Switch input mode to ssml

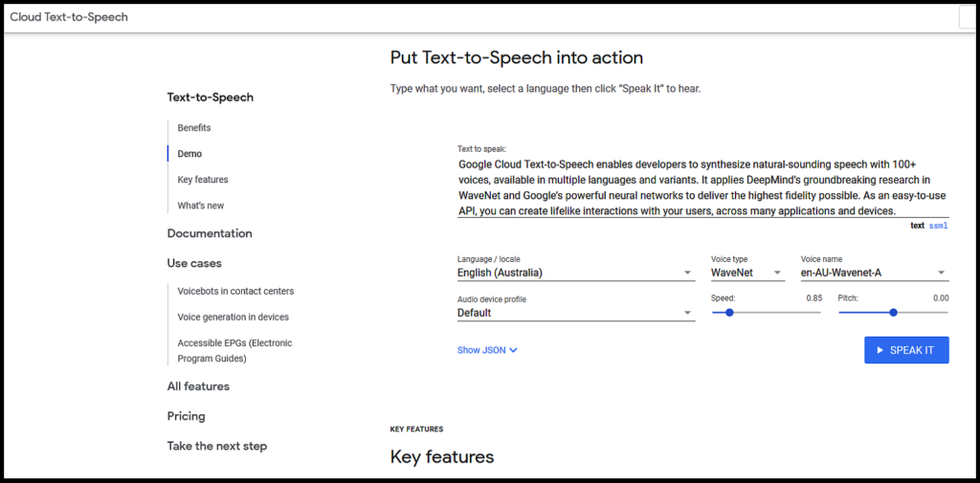[938, 226]
